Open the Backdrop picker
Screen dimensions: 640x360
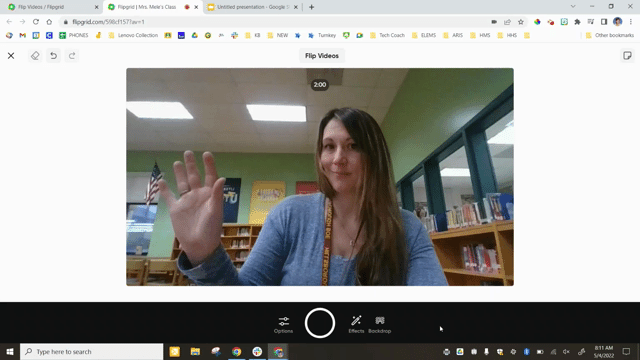point(380,324)
